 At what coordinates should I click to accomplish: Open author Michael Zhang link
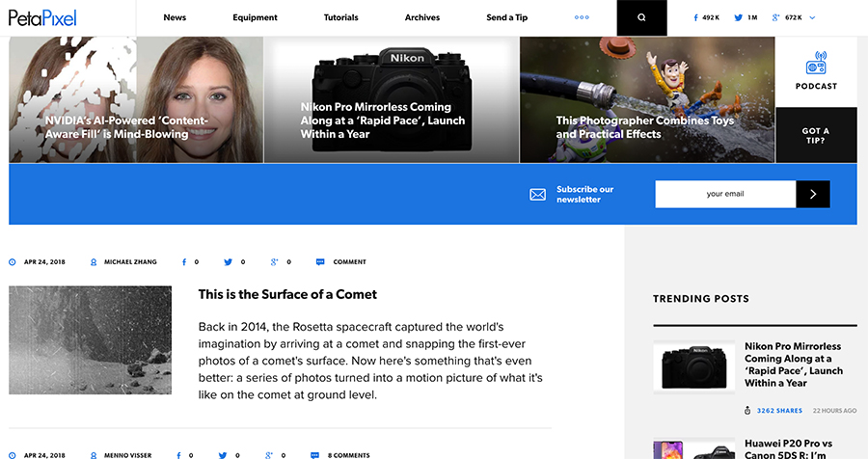coord(130,262)
